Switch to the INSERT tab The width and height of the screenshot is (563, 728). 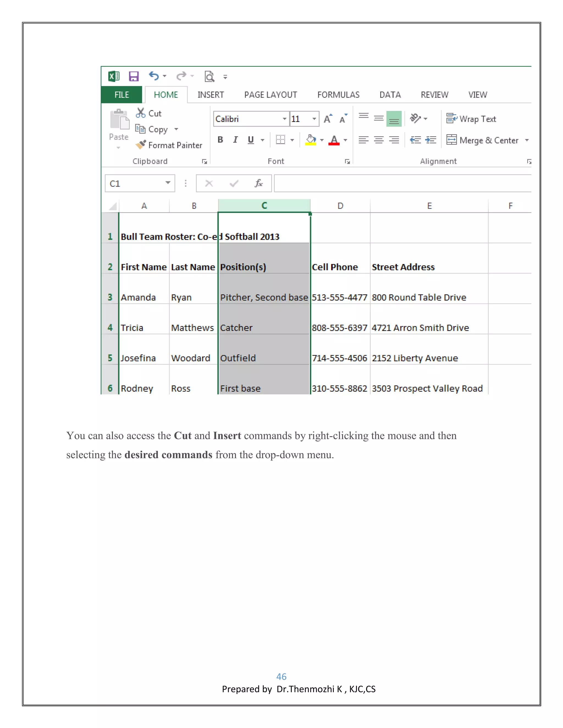[x=211, y=95]
